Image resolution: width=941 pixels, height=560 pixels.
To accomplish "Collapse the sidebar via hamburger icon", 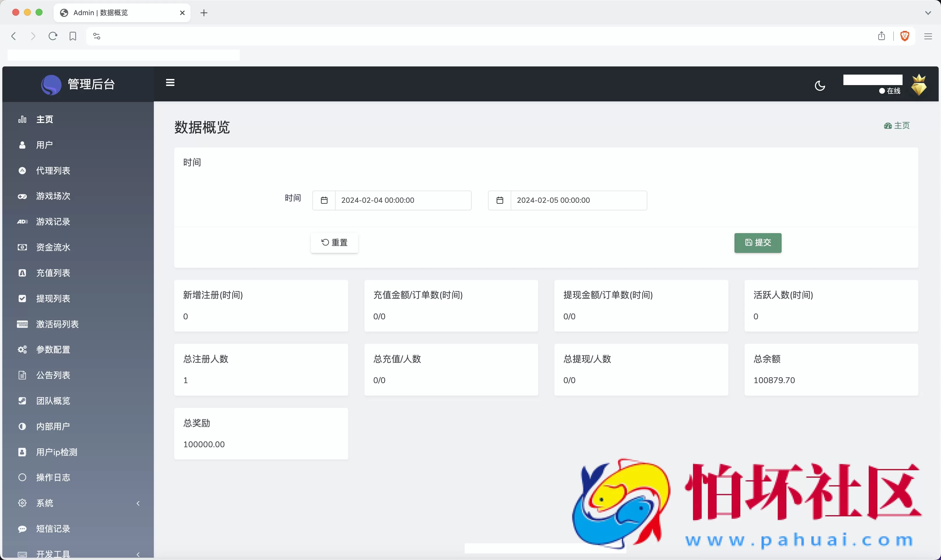I will (170, 82).
